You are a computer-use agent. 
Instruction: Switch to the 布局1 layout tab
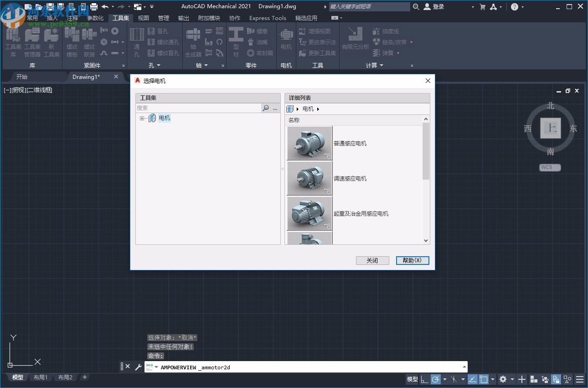pos(41,377)
